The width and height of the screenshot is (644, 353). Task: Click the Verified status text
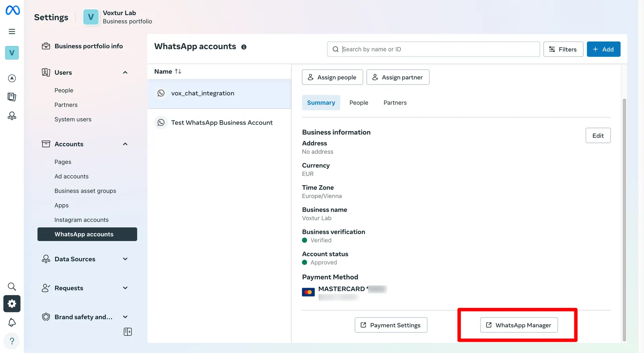point(321,240)
